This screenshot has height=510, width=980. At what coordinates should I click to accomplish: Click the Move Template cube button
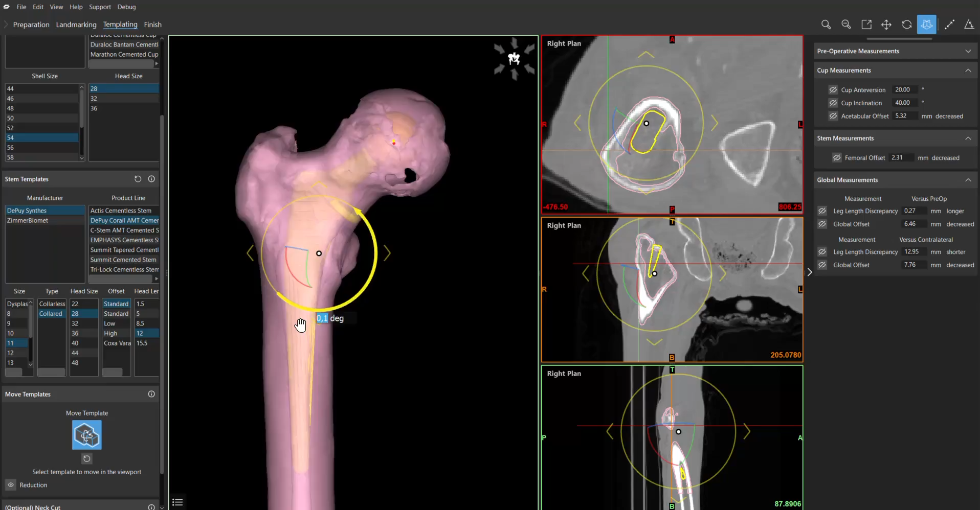[x=87, y=435]
